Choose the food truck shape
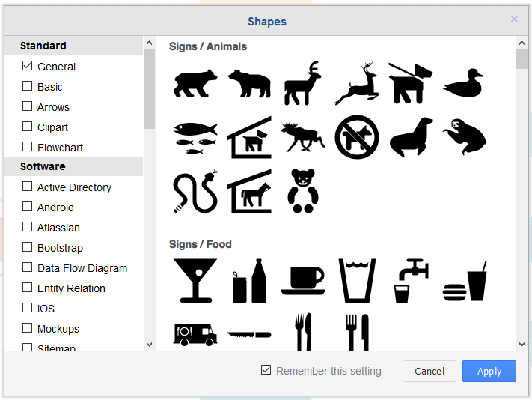 195,335
